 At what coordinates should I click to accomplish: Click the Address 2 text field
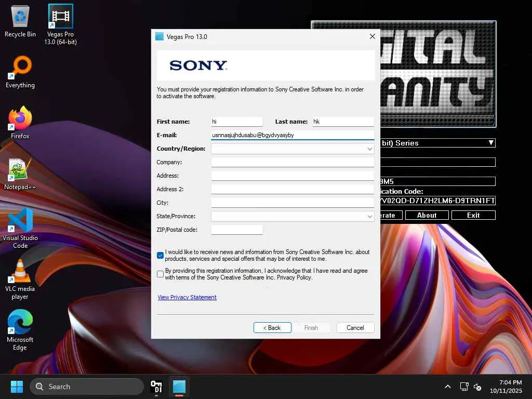[x=292, y=189]
